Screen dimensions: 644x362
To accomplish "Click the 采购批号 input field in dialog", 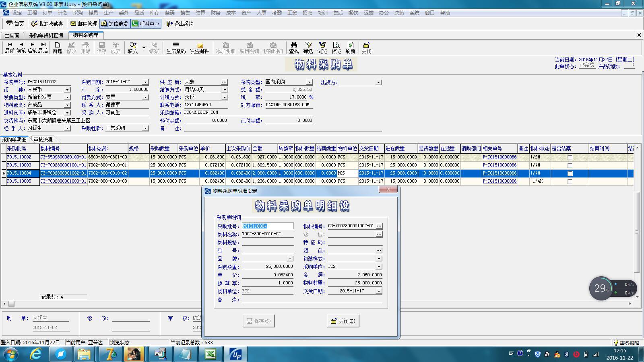I will (267, 226).
